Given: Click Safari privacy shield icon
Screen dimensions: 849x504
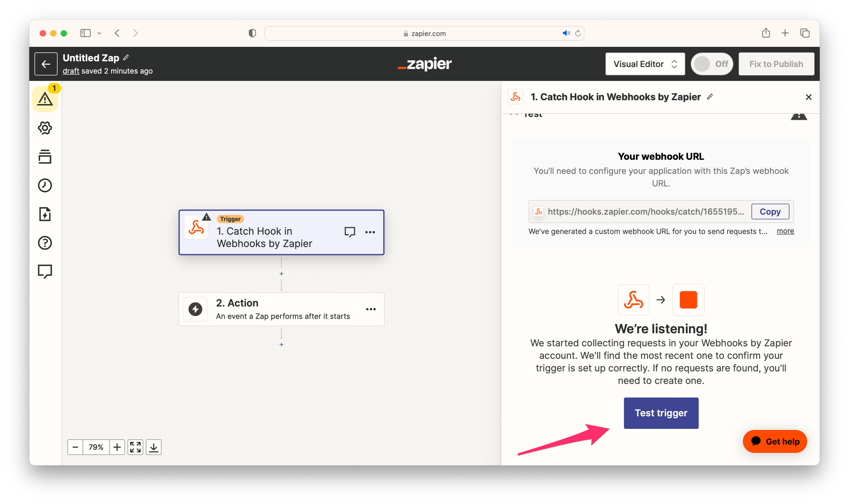Looking at the screenshot, I should (x=252, y=33).
